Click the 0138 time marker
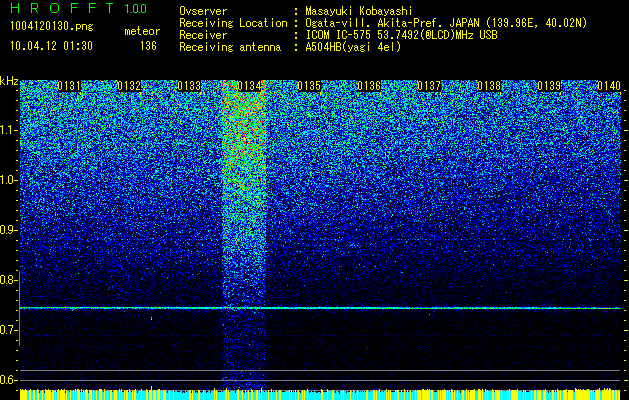 click(489, 86)
